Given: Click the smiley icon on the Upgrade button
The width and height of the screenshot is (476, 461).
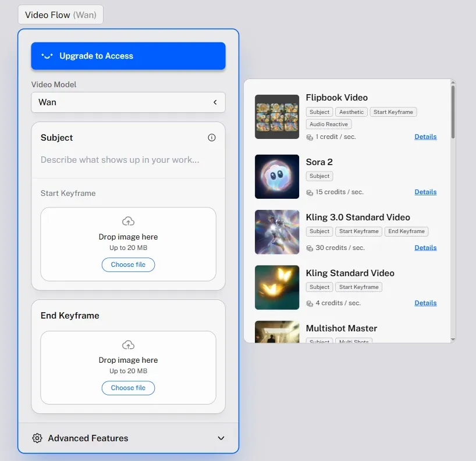Looking at the screenshot, I should pyautogui.click(x=47, y=56).
